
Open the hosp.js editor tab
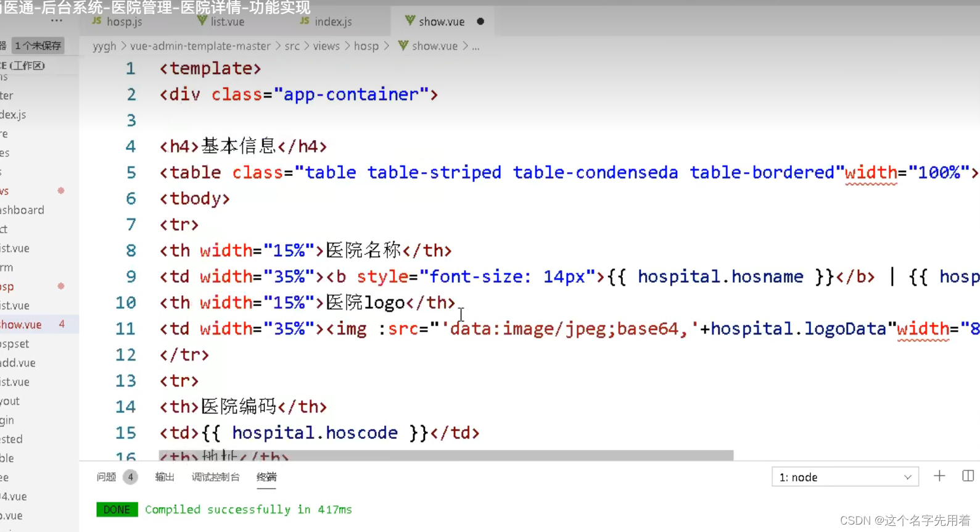[117, 22]
